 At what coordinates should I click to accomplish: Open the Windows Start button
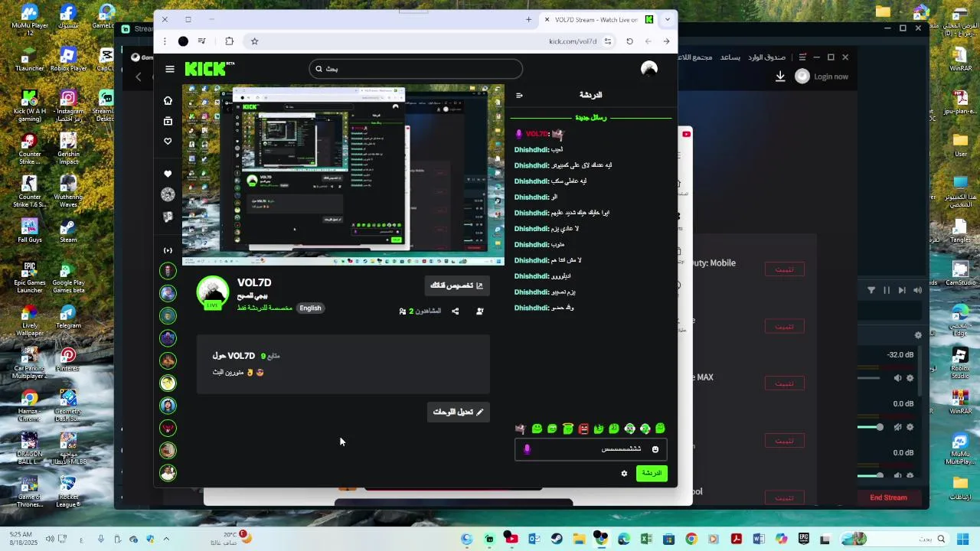click(963, 540)
